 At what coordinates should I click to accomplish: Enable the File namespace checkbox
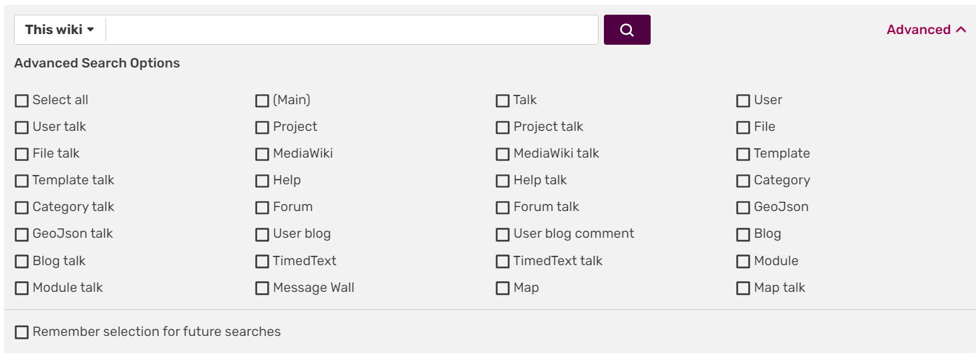(744, 128)
